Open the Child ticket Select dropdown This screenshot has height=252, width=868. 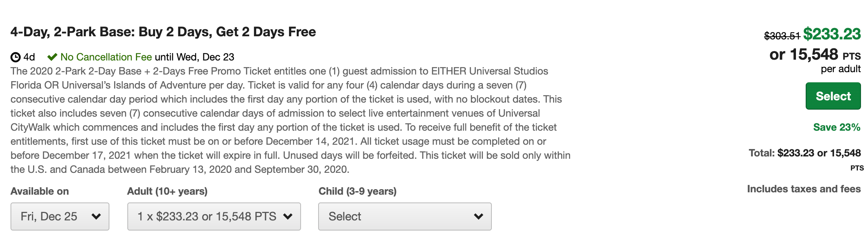click(x=405, y=216)
